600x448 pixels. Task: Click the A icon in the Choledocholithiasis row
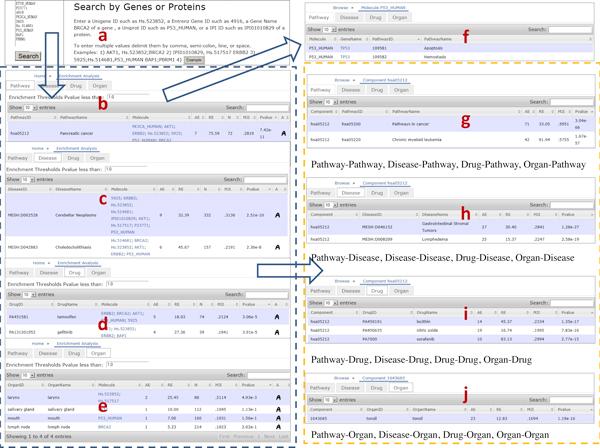(277, 247)
